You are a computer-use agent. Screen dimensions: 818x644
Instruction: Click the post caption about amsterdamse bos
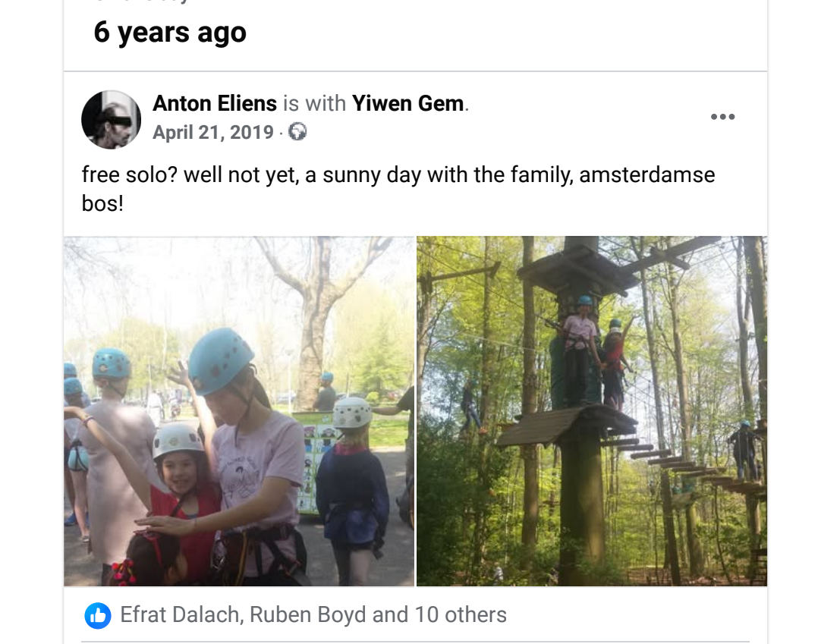pyautogui.click(x=398, y=188)
